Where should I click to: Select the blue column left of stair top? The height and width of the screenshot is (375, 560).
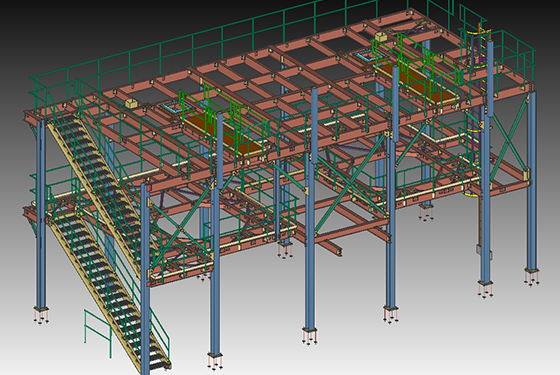click(40, 214)
